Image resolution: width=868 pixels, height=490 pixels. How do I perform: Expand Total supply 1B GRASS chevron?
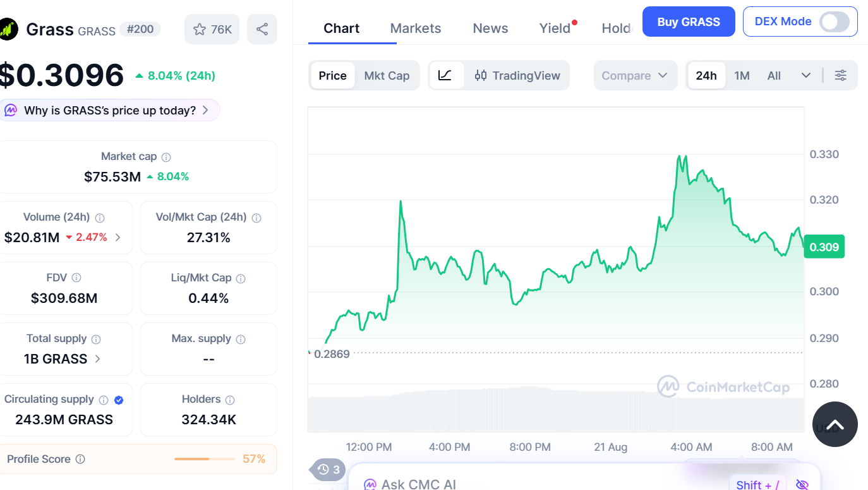[x=97, y=358]
